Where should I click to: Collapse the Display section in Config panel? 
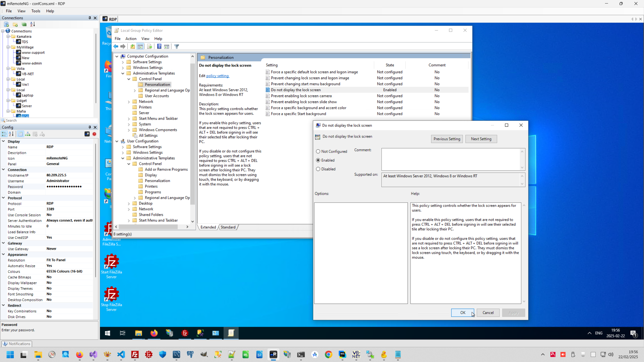[x=4, y=141]
